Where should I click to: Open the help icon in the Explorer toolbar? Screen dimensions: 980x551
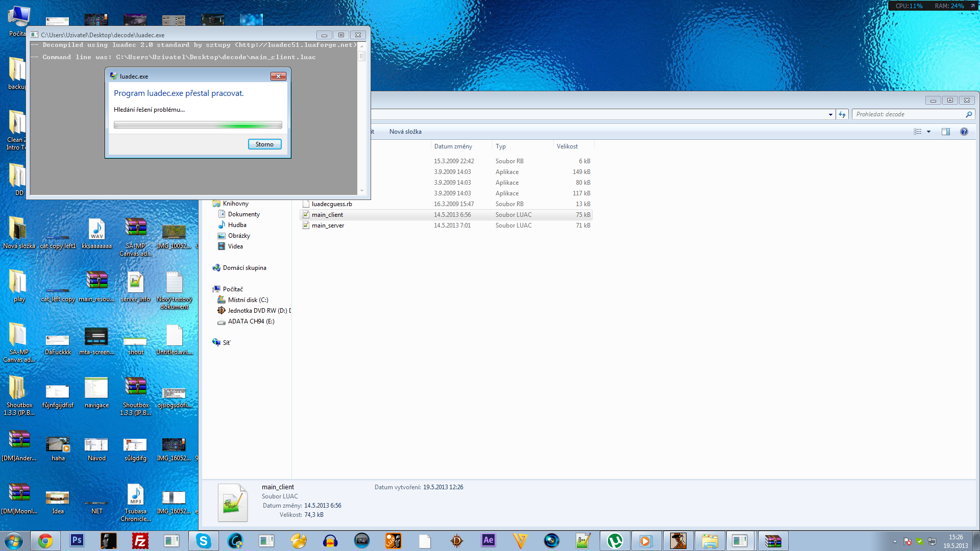(964, 132)
